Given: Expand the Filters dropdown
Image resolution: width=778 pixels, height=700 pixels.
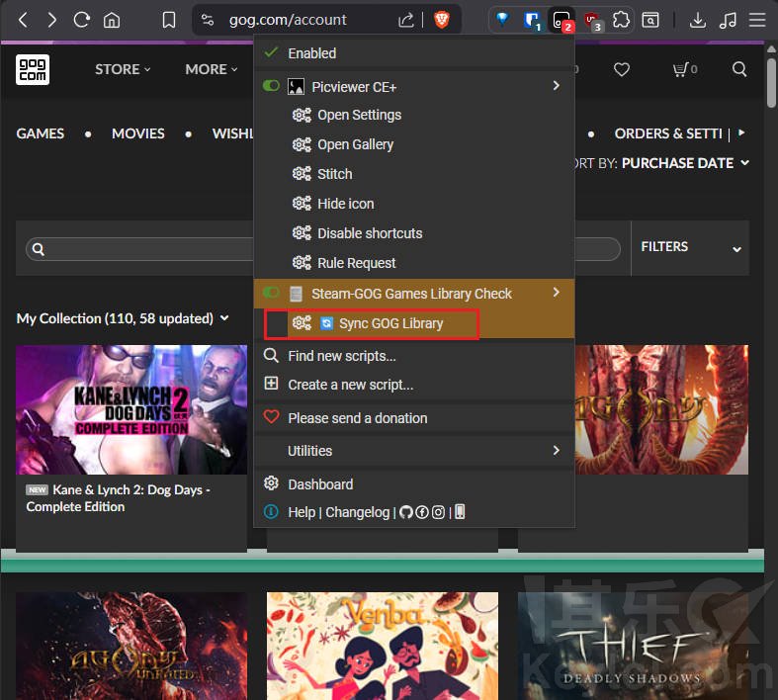Looking at the screenshot, I should [x=690, y=247].
